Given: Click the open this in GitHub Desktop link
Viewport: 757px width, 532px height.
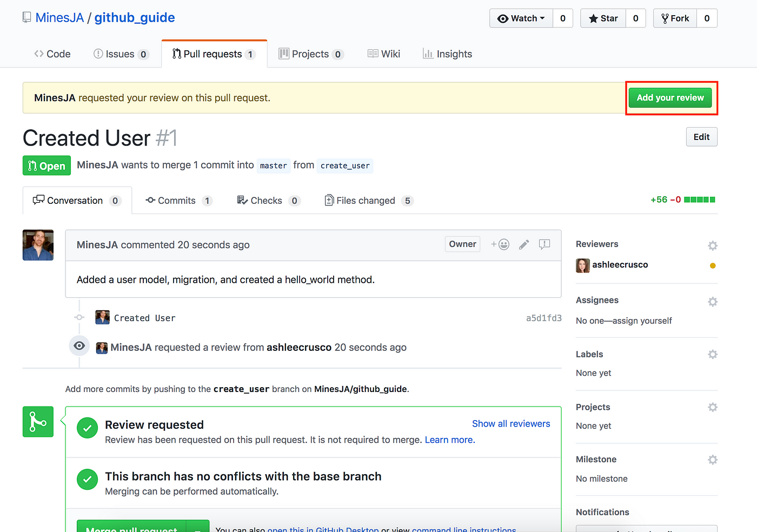Looking at the screenshot, I should [323, 529].
